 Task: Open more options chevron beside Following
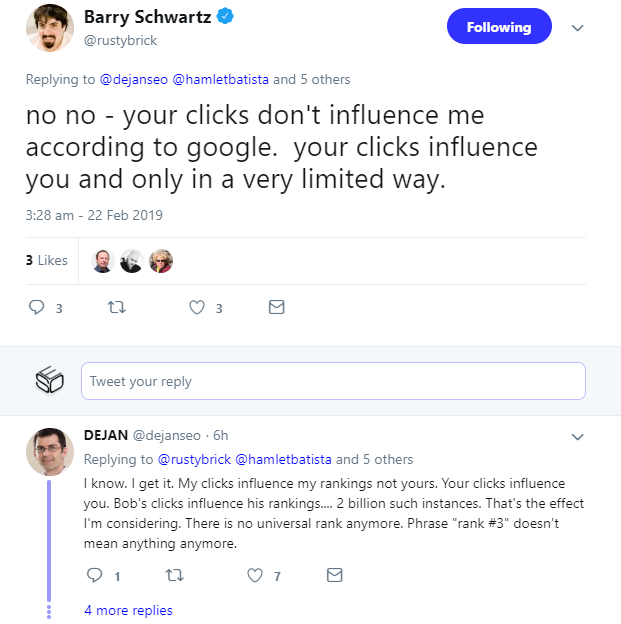pyautogui.click(x=577, y=27)
